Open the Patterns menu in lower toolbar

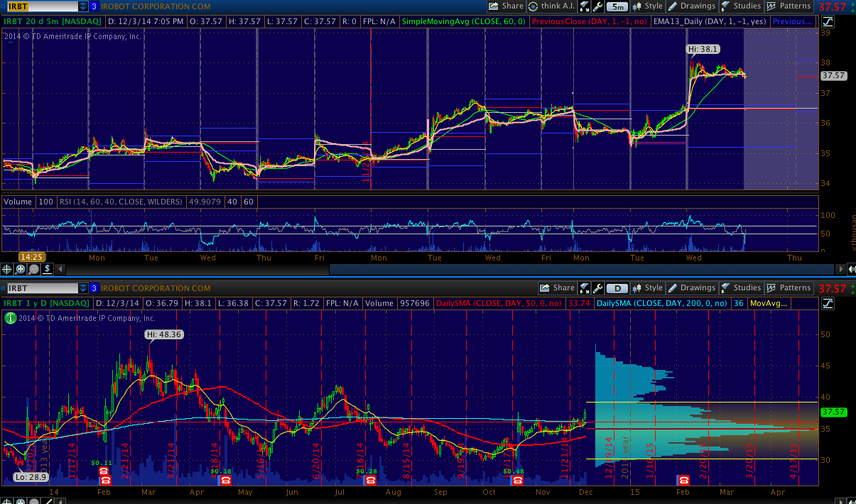(x=789, y=288)
